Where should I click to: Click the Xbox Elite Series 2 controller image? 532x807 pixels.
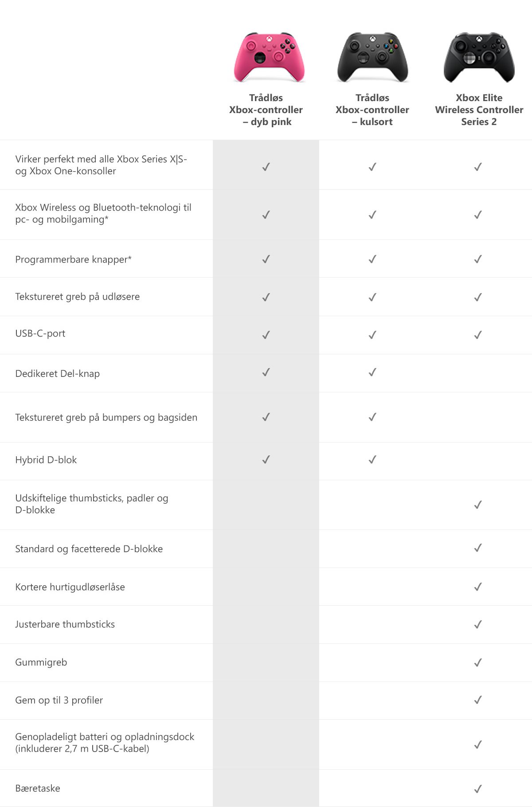click(479, 57)
